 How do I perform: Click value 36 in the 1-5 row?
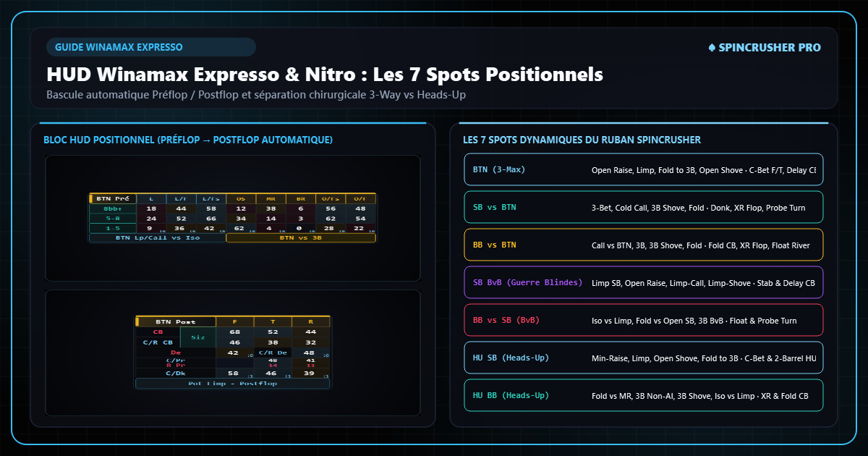click(x=181, y=228)
